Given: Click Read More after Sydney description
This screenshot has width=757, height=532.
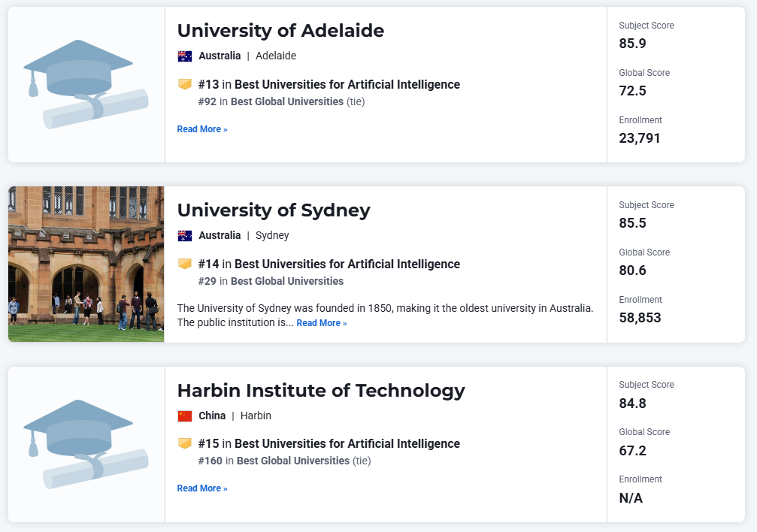Looking at the screenshot, I should (322, 323).
